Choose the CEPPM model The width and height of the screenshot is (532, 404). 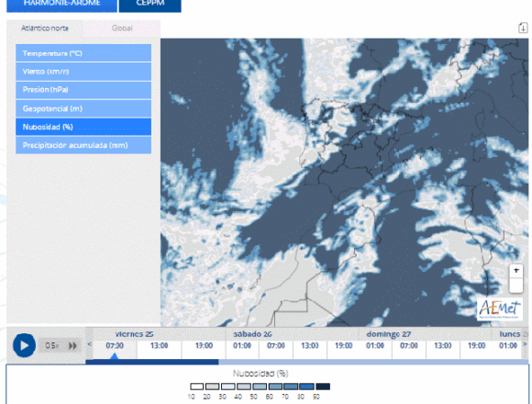pyautogui.click(x=150, y=4)
